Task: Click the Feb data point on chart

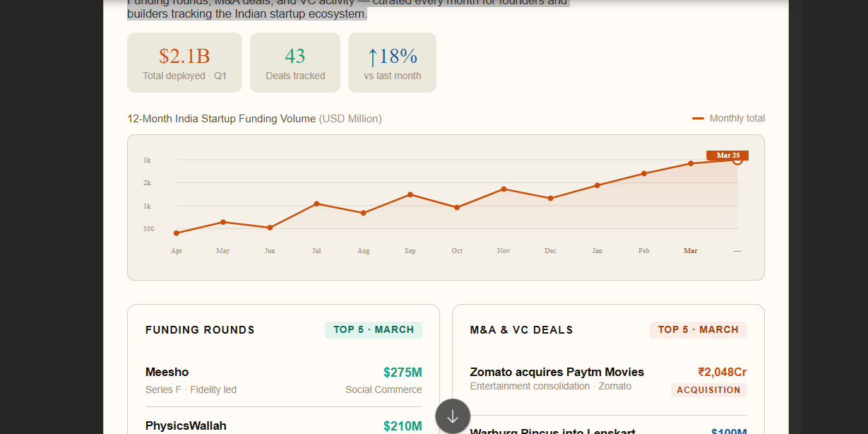Action: click(644, 173)
